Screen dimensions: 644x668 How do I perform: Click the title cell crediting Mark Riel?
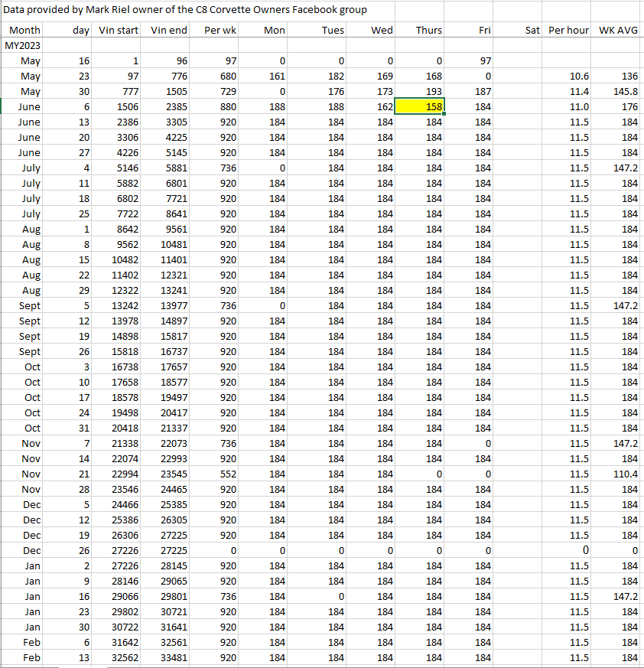pos(185,10)
